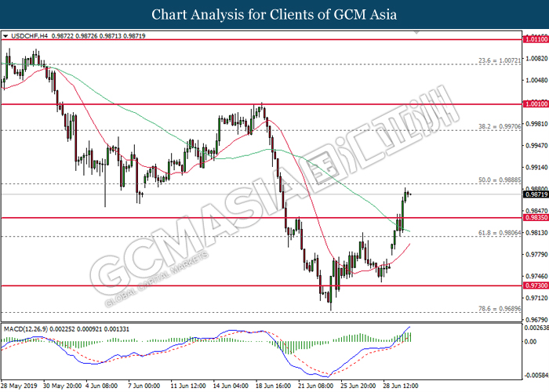Click the 1.01100 red price level label

[536, 39]
